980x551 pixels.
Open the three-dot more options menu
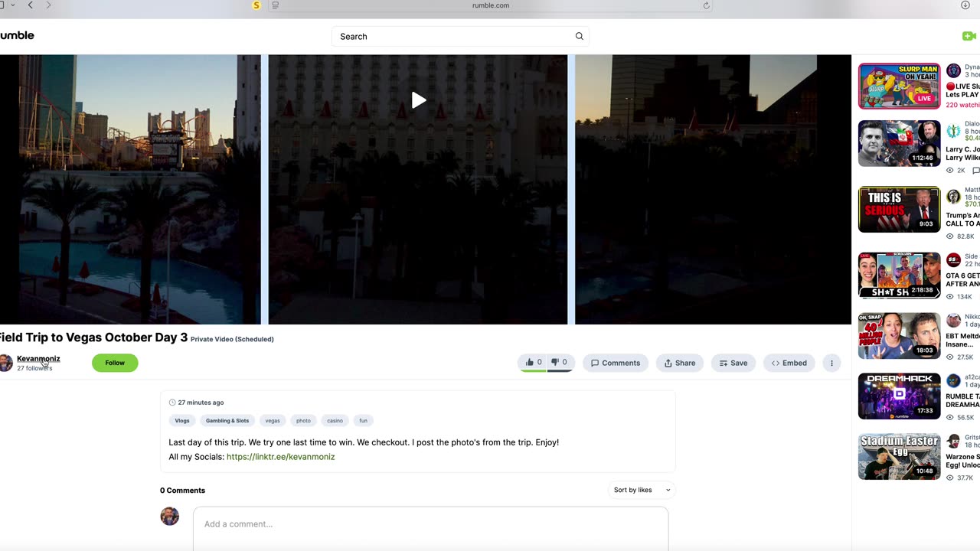click(831, 363)
